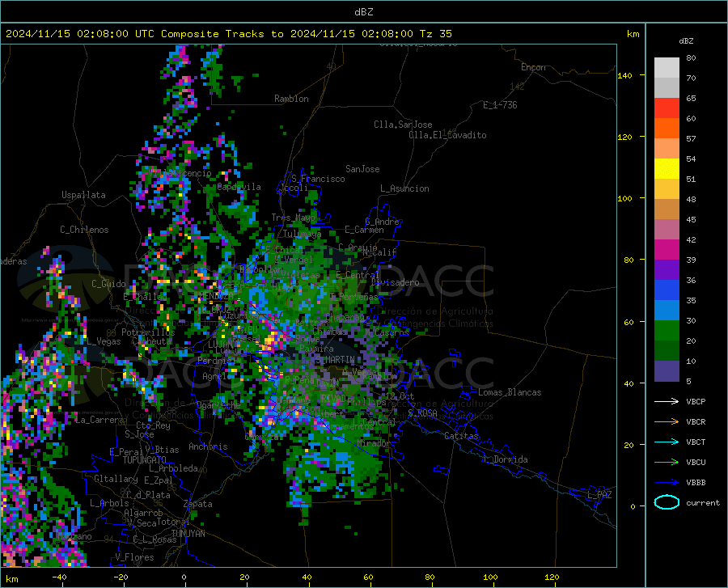Click the 'Tz 35' threshold text in header

(435, 34)
